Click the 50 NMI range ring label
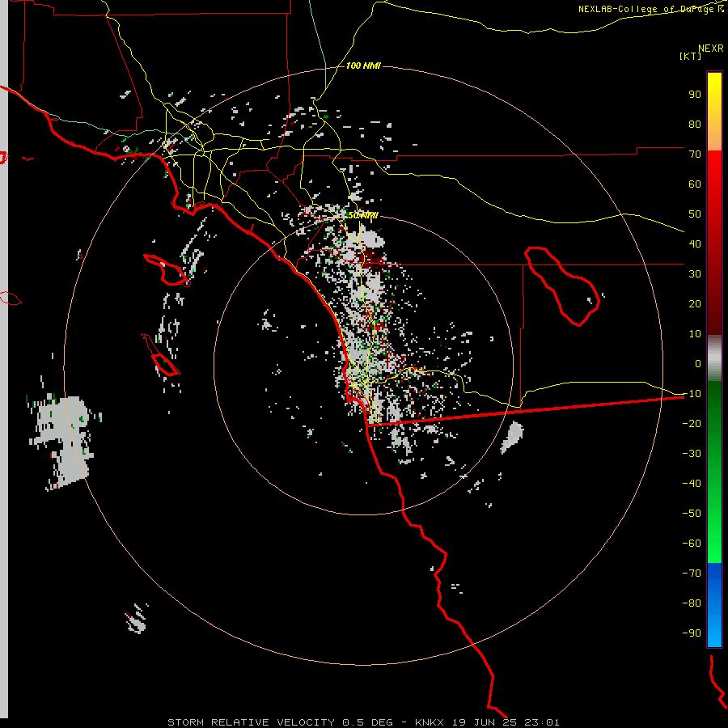The height and width of the screenshot is (728, 728). pyautogui.click(x=363, y=215)
